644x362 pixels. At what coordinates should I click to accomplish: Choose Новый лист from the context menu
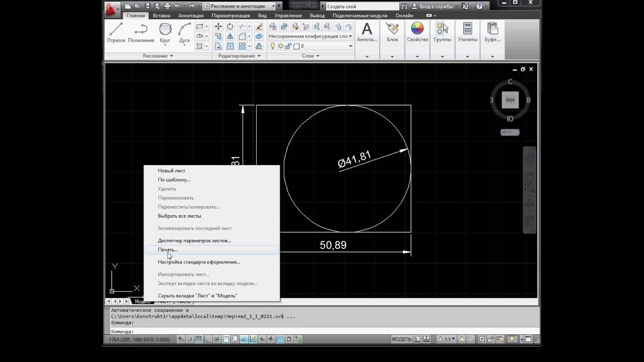pos(211,171)
